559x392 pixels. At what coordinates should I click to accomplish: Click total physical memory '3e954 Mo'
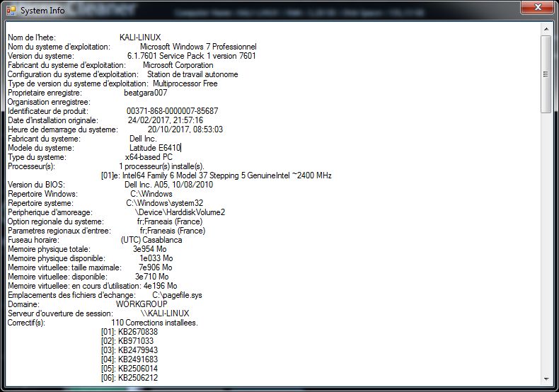pyautogui.click(x=150, y=249)
